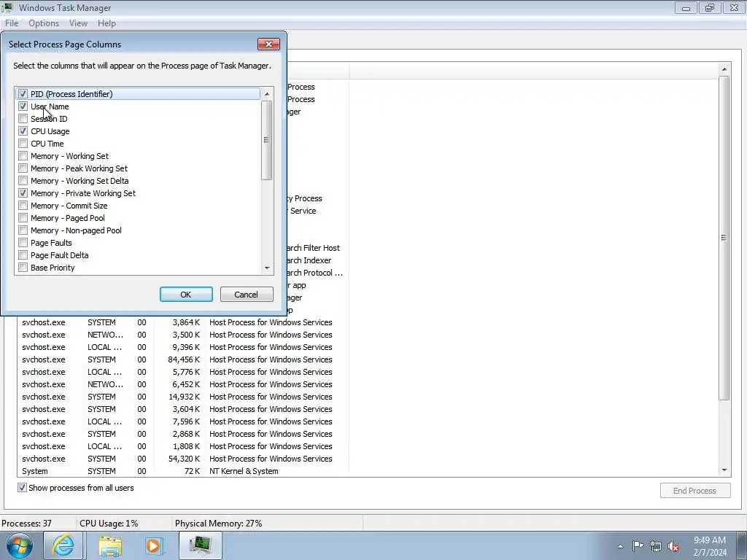Click Physical Memory: 27% status text
The height and width of the screenshot is (560, 747).
pos(219,524)
